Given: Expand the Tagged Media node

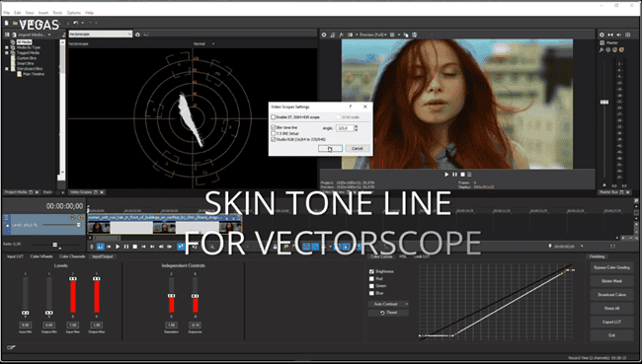Looking at the screenshot, I should 7,52.
